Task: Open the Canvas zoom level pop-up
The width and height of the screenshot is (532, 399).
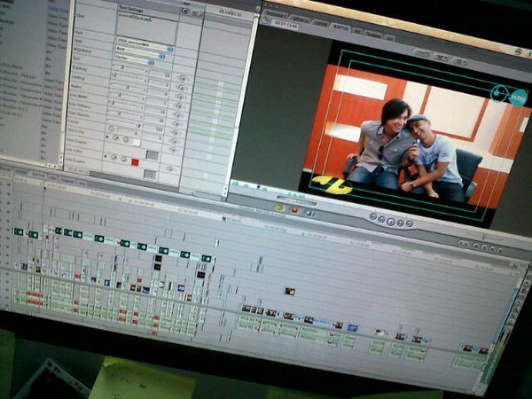Action: click(422, 53)
